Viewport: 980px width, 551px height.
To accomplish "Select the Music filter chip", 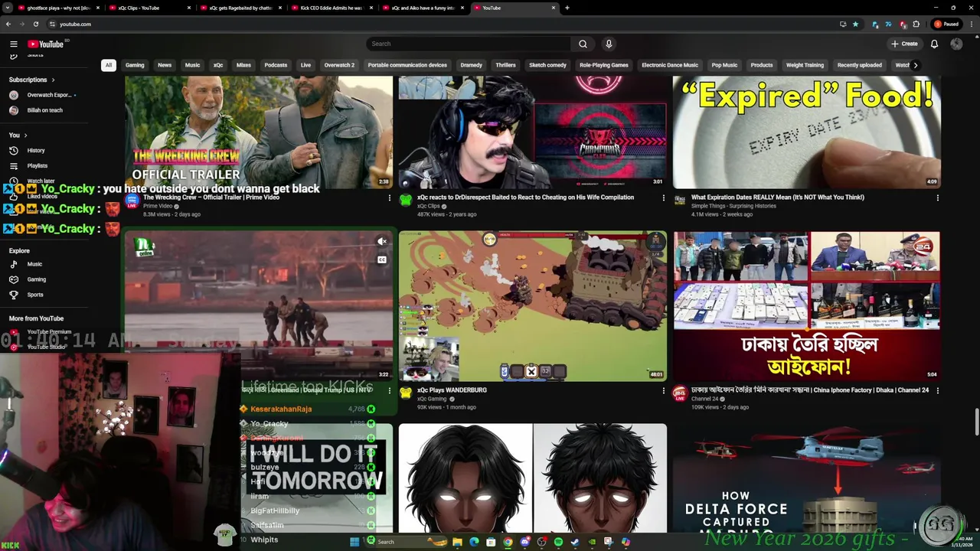I will click(x=192, y=65).
